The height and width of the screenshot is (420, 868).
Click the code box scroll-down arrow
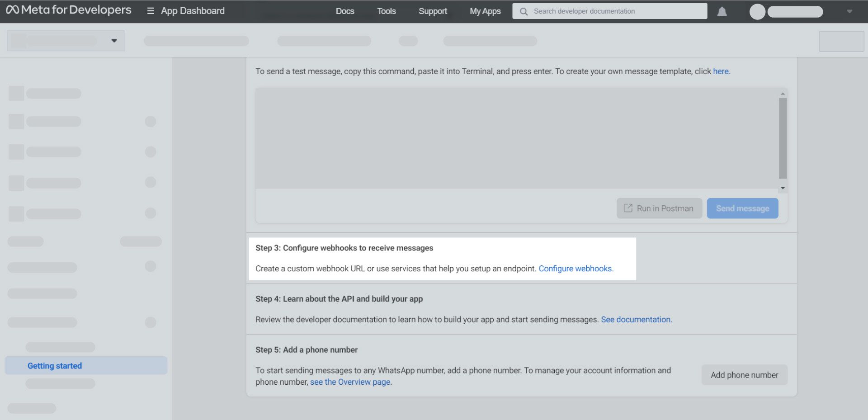tap(783, 188)
